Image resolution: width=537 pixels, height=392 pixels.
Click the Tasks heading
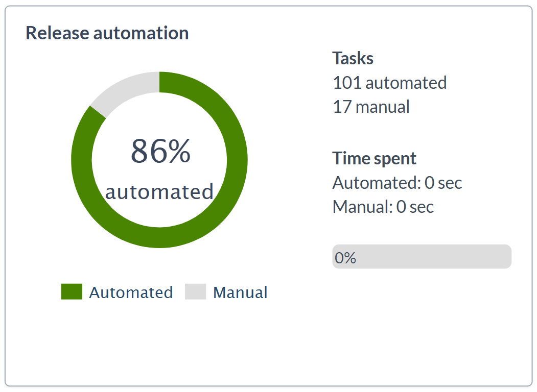click(x=353, y=58)
